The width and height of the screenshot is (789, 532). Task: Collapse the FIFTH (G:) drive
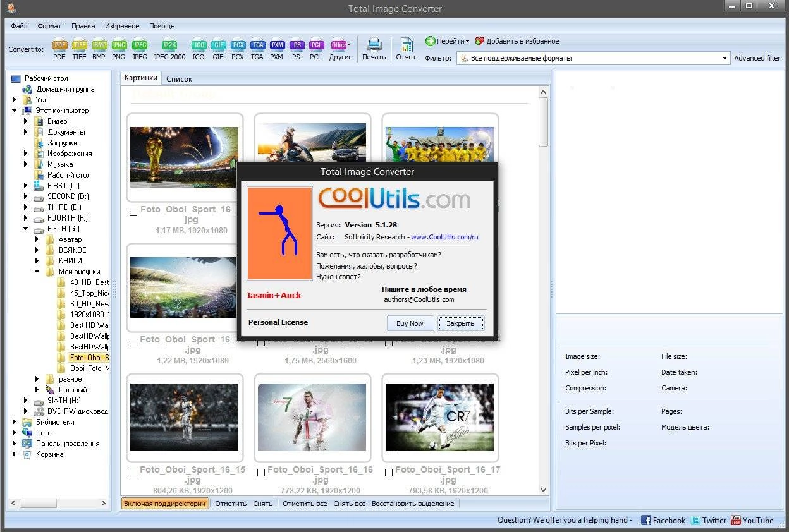26,229
